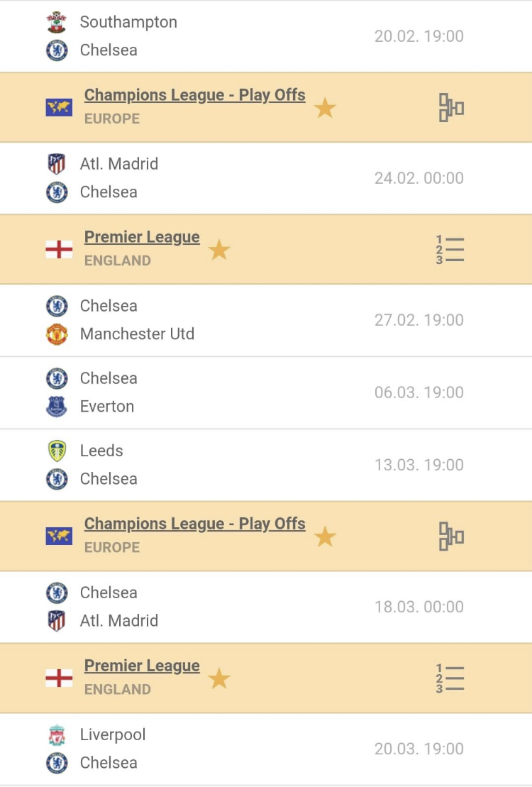Open draw bracket icon above 18.03. match

tap(451, 536)
